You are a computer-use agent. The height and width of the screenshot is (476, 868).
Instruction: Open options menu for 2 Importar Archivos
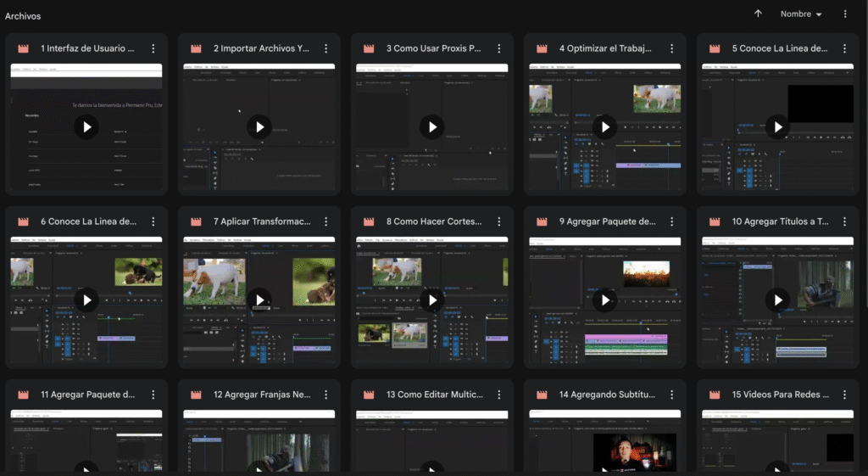coord(326,49)
